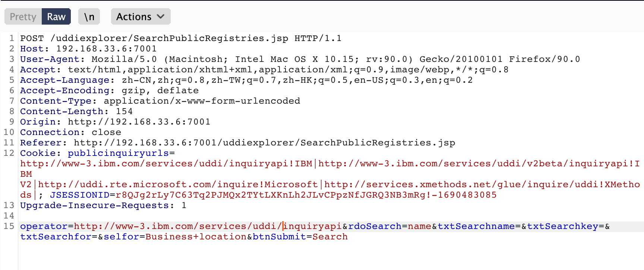Click the Accept-Language header name

[64, 80]
